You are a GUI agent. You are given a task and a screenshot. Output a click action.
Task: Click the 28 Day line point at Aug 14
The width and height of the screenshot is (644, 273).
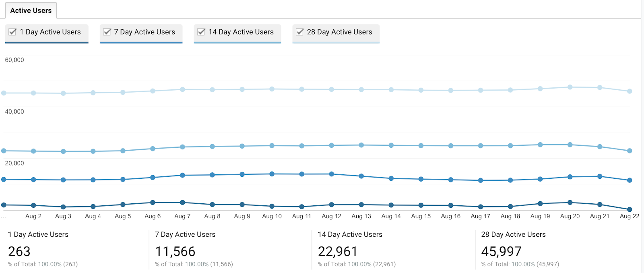391,90
